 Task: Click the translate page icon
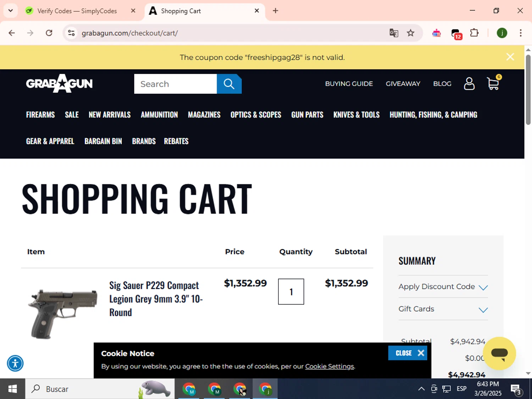[x=394, y=33]
